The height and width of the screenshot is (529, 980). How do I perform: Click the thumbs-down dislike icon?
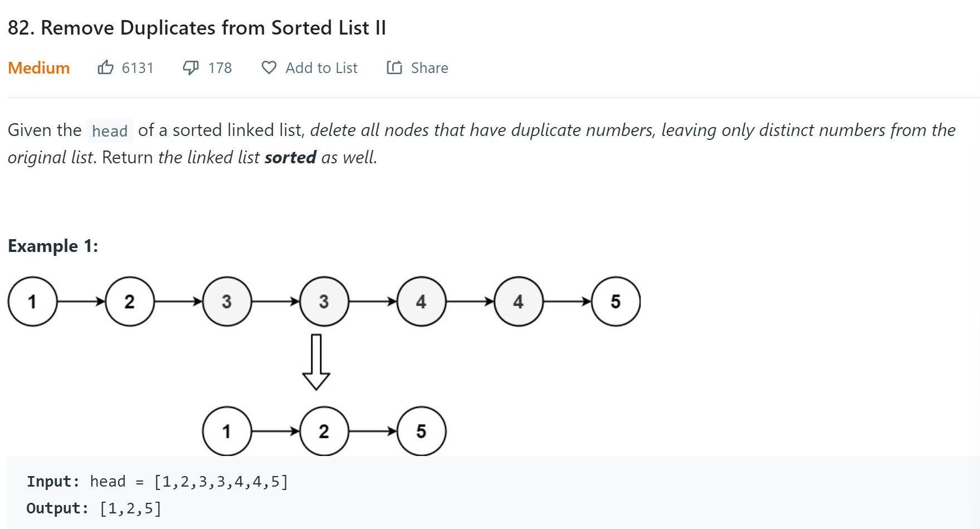pos(191,67)
